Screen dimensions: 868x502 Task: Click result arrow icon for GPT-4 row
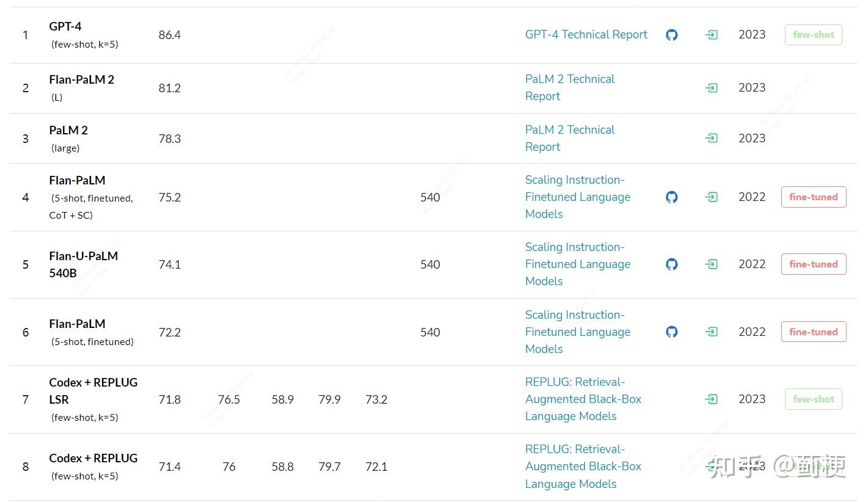pos(711,35)
